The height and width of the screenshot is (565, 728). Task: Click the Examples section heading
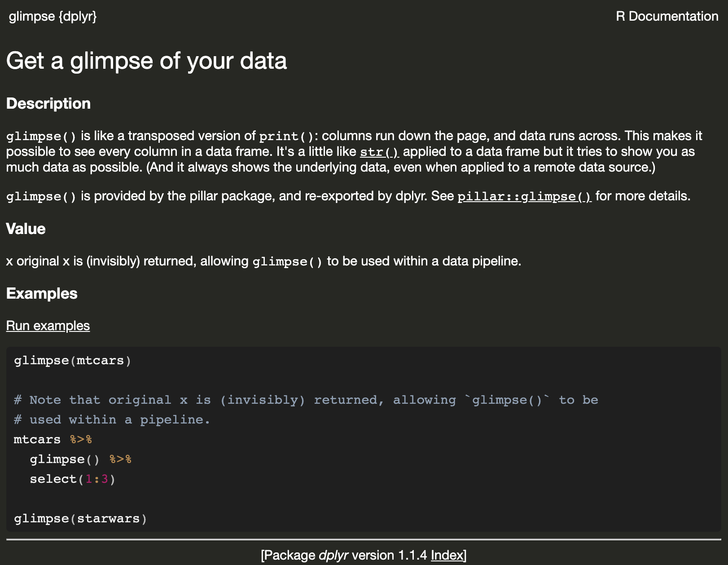pos(42,293)
